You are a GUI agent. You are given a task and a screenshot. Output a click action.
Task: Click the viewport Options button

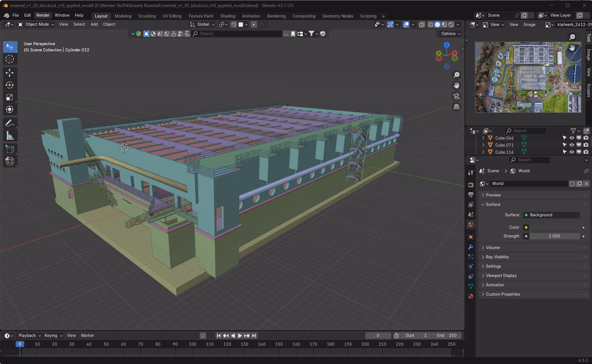click(x=451, y=34)
